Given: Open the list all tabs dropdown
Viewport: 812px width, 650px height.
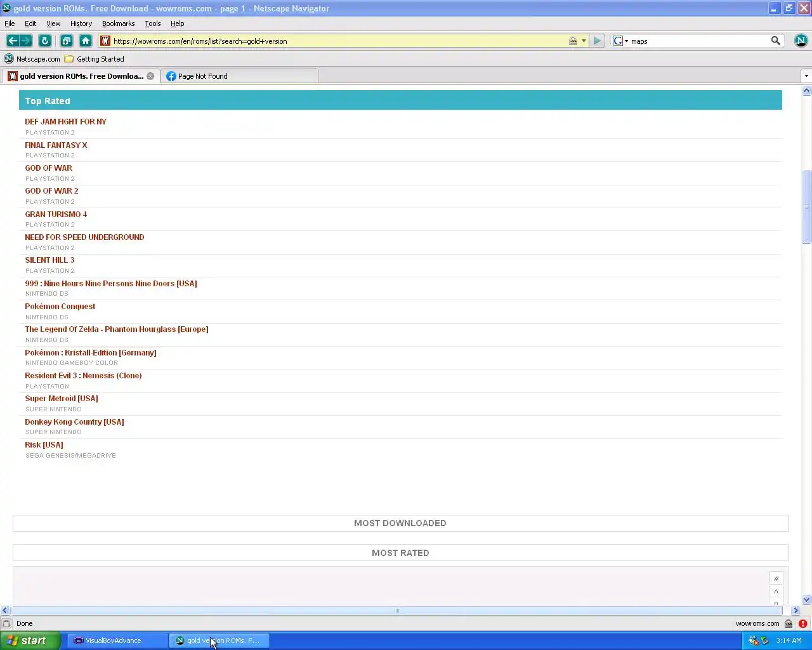Looking at the screenshot, I should tap(806, 76).
